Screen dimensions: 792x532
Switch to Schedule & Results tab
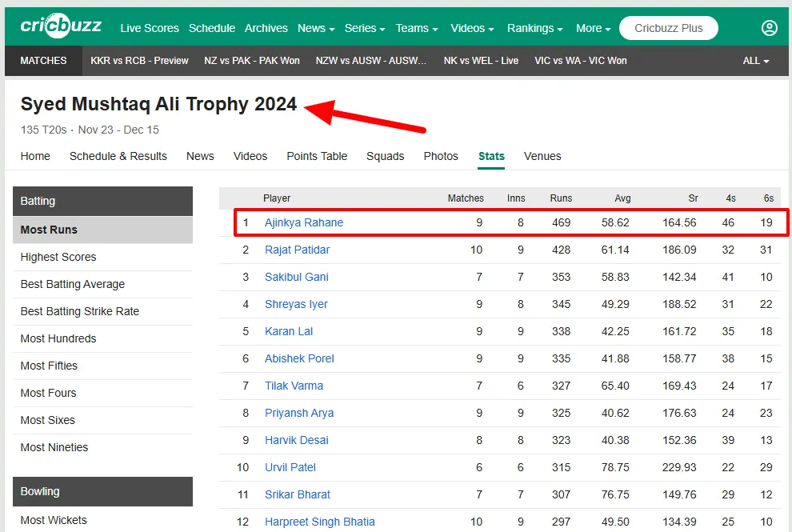pyautogui.click(x=118, y=156)
